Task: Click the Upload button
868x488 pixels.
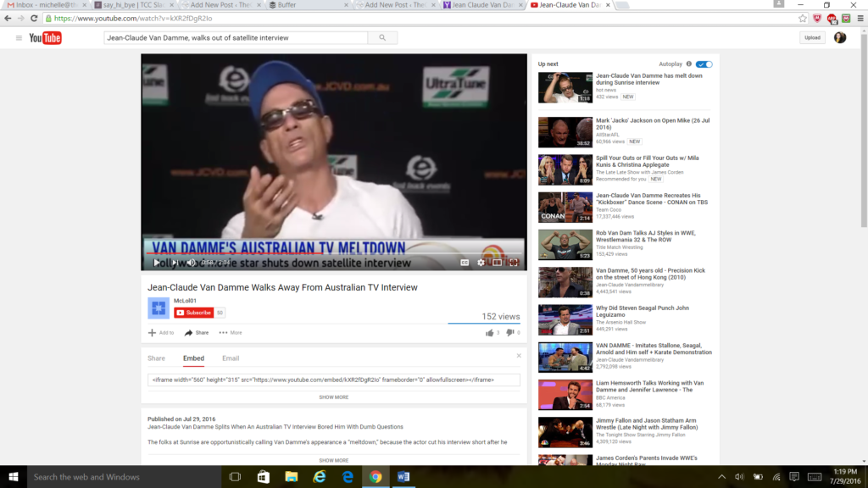Action: (812, 38)
